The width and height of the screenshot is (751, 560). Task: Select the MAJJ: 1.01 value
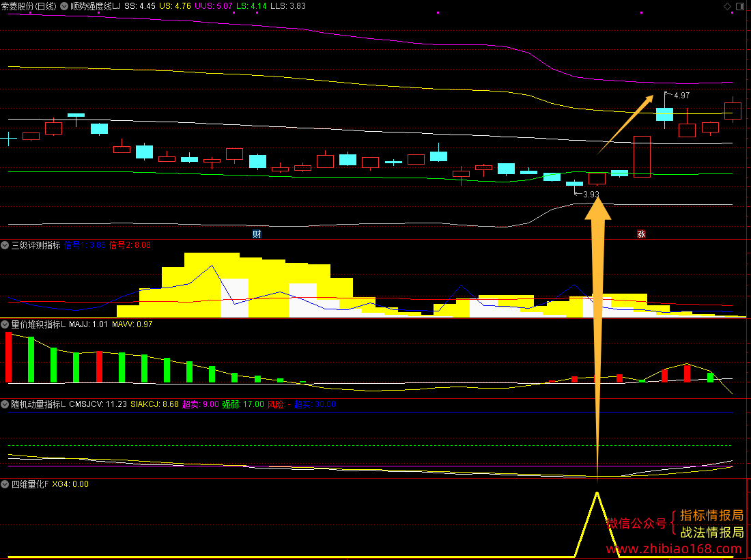pos(89,324)
